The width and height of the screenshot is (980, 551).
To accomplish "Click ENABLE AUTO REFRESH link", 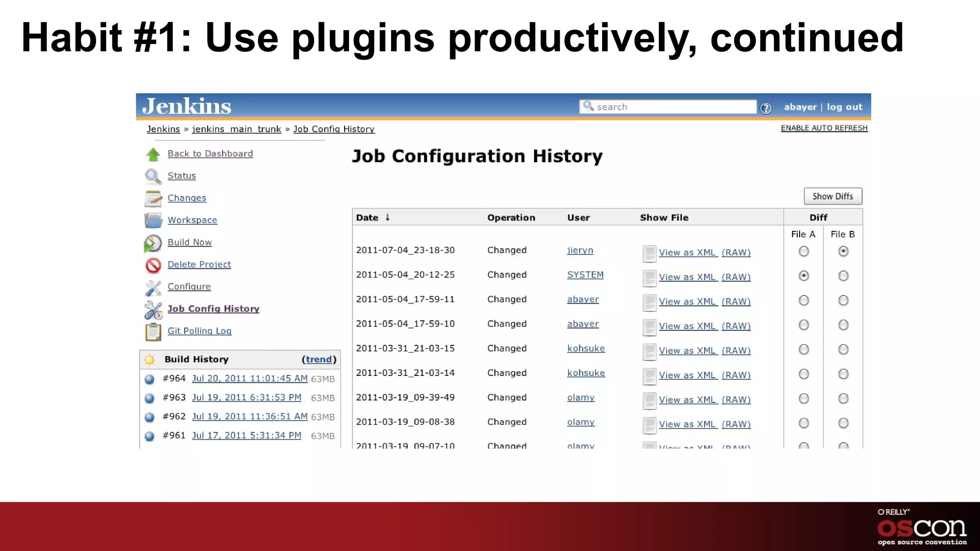I will [x=824, y=128].
